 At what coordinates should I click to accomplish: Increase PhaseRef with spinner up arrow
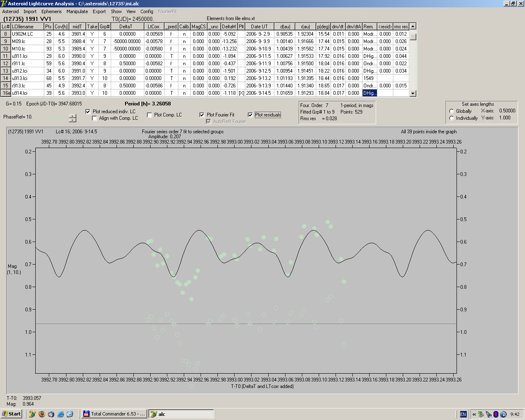(73, 116)
